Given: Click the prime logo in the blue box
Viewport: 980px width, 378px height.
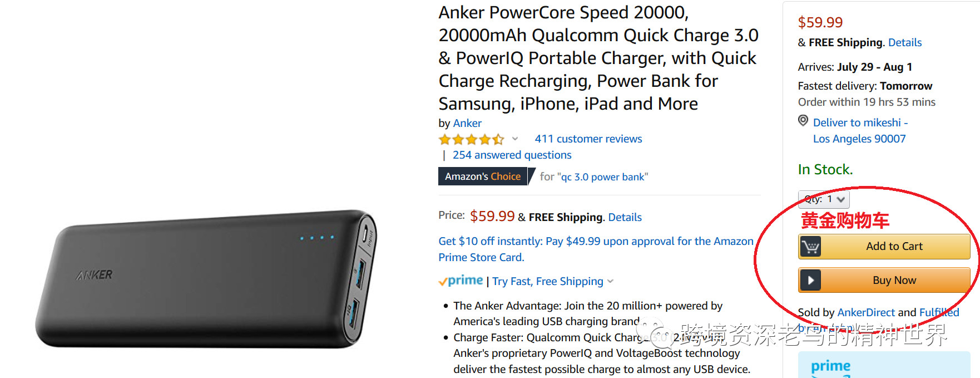Looking at the screenshot, I should coord(830,366).
